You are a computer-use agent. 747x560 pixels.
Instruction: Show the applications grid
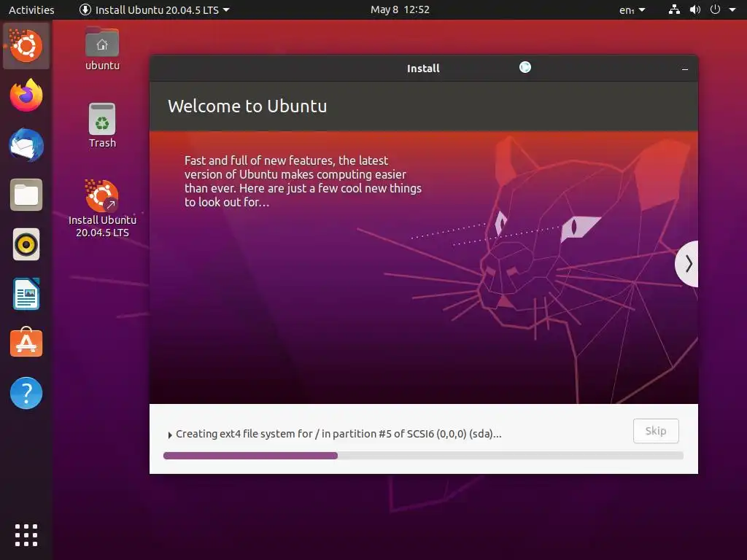[x=26, y=535]
